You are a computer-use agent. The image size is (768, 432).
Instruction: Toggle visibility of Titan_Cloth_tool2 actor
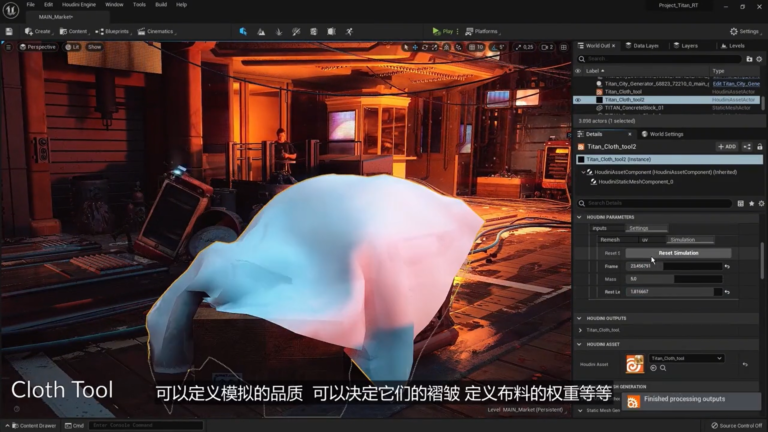[x=578, y=100]
